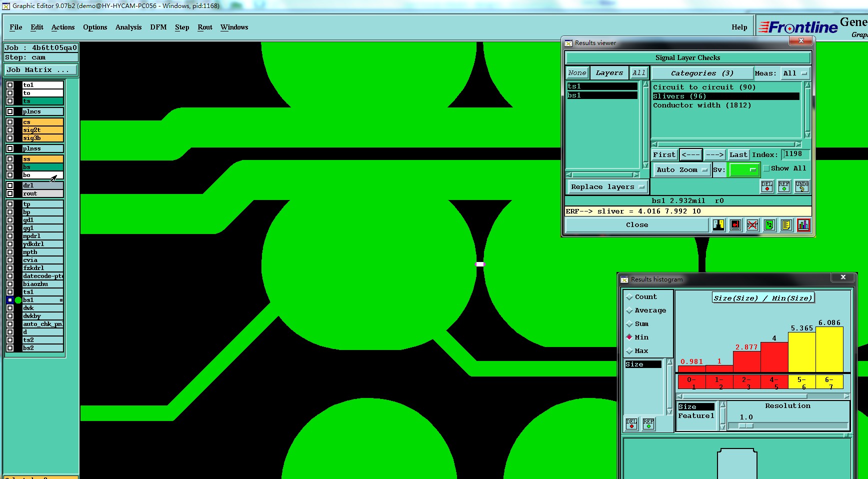The width and height of the screenshot is (868, 479).
Task: Click the Graphic Editor window title icon
Action: 6,6
